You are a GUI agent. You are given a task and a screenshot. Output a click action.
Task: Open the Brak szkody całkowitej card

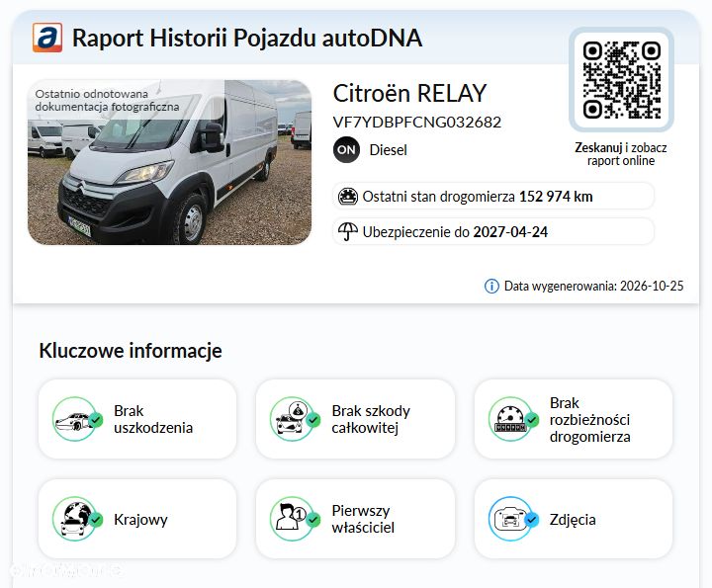[355, 419]
